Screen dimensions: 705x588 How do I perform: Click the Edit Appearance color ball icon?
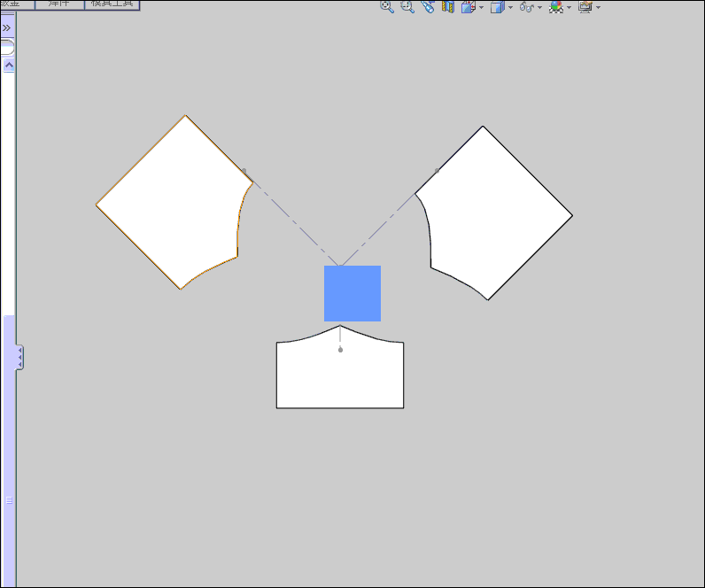(x=556, y=6)
